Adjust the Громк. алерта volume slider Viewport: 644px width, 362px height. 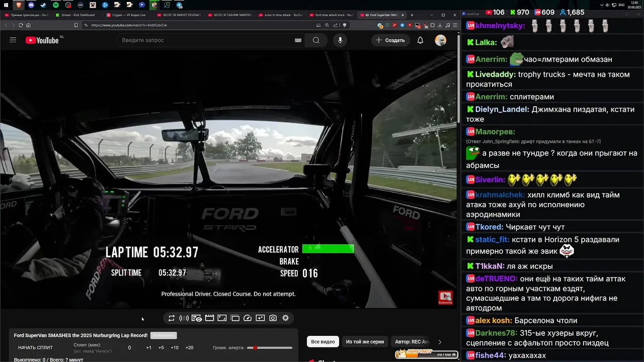(x=270, y=348)
